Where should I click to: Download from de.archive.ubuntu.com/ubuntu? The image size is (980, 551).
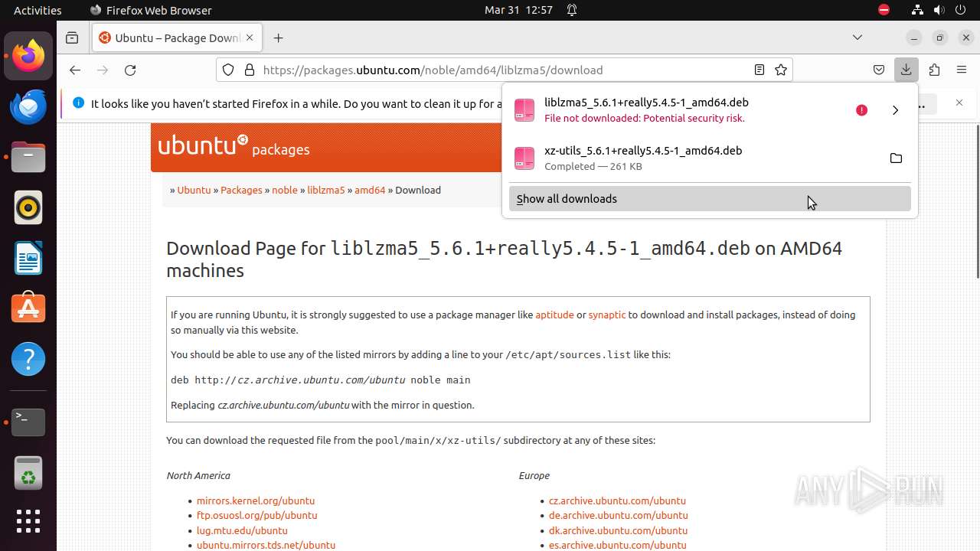point(618,515)
